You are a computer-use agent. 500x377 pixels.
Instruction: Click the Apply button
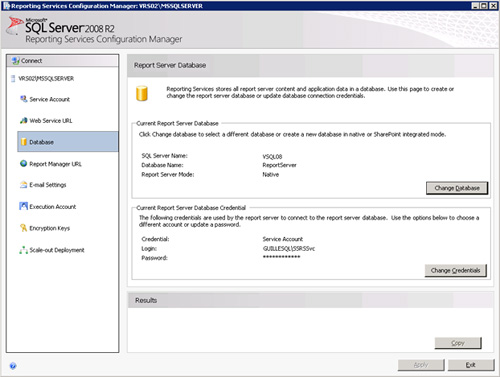[421, 365]
